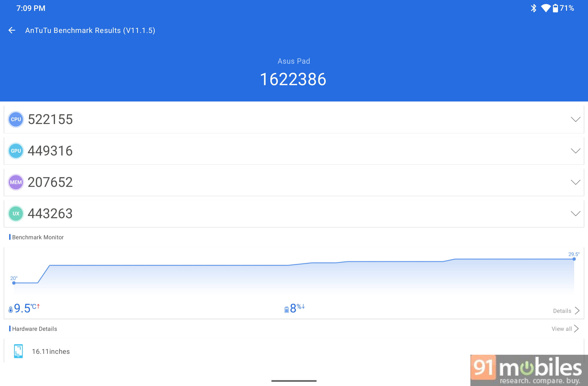Open View all hardware details
Viewport: 588px width, 386px height.
coord(565,329)
